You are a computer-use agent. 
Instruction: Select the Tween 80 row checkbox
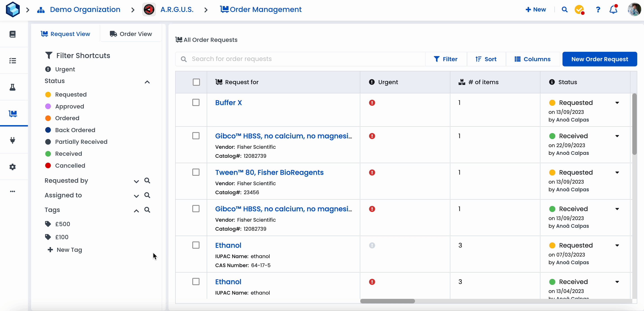196,172
